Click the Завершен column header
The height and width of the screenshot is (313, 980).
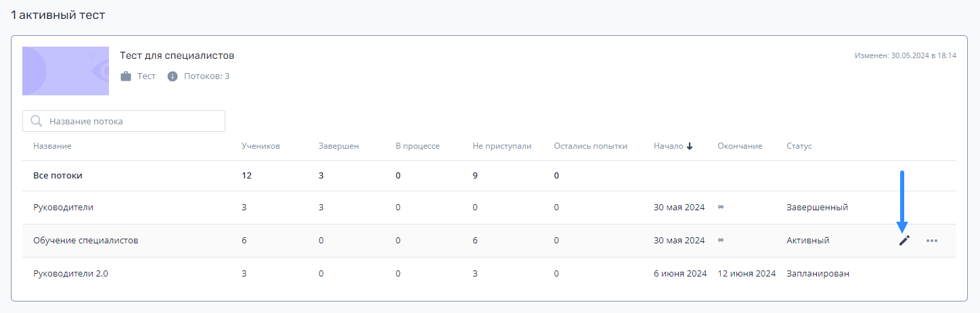click(338, 146)
